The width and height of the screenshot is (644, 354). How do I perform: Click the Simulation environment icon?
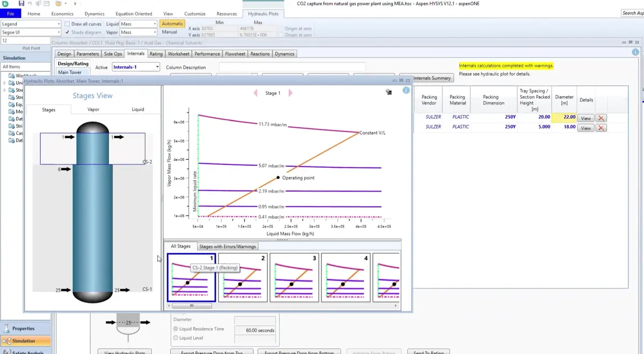tap(6, 341)
